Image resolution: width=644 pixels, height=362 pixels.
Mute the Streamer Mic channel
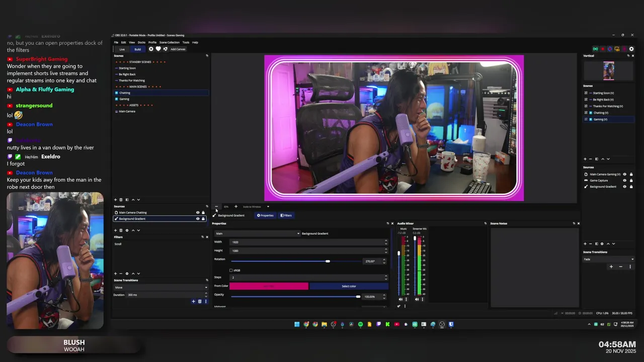416,299
